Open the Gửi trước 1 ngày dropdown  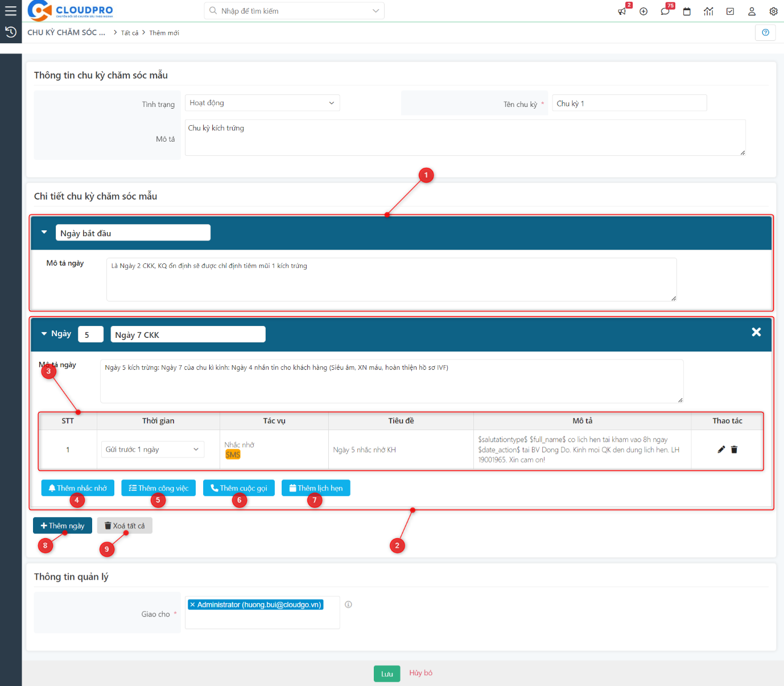tap(152, 449)
